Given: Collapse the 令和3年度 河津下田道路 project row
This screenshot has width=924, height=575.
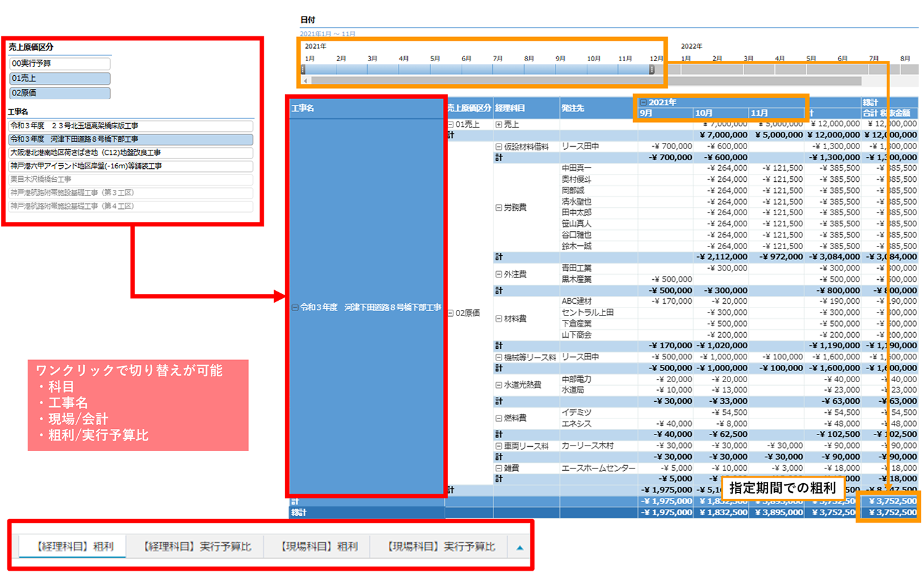Looking at the screenshot, I should pos(295,307).
